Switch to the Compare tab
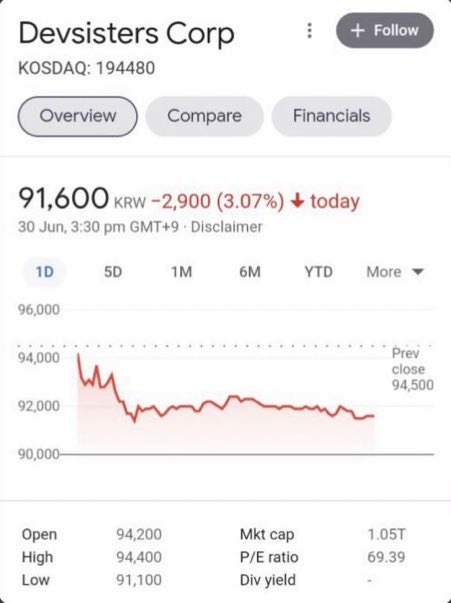 [x=204, y=116]
